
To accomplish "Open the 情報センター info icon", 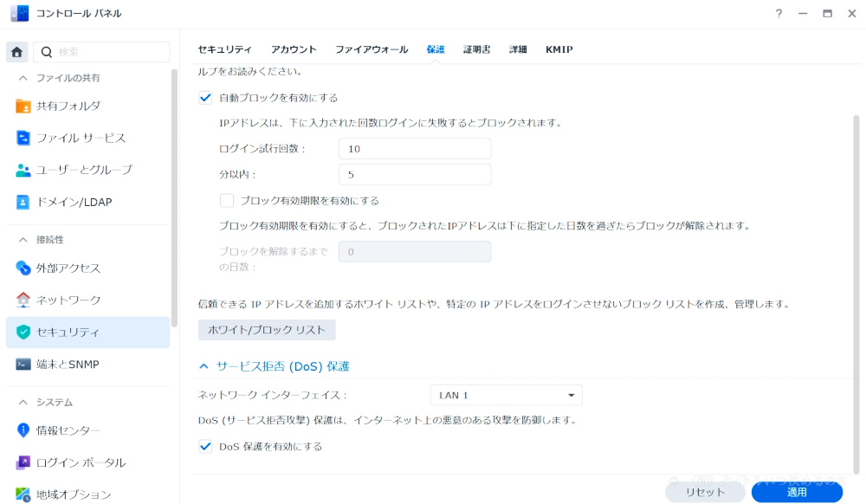I will point(23,430).
